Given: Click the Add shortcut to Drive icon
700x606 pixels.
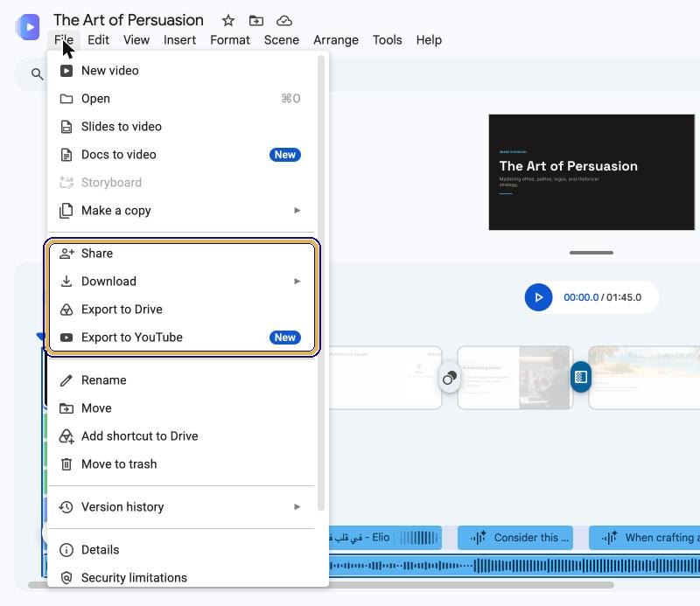Looking at the screenshot, I should coord(66,436).
